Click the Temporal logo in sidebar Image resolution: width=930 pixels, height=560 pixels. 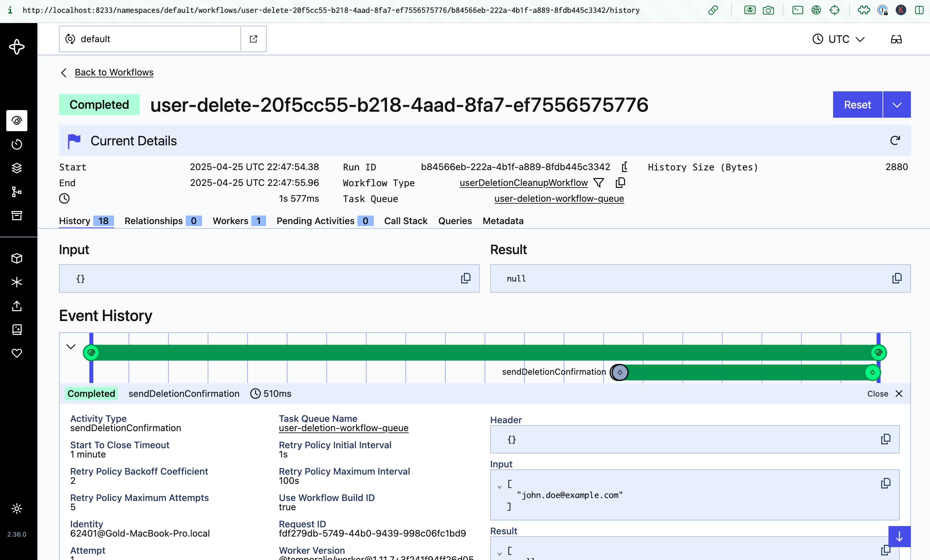point(16,47)
